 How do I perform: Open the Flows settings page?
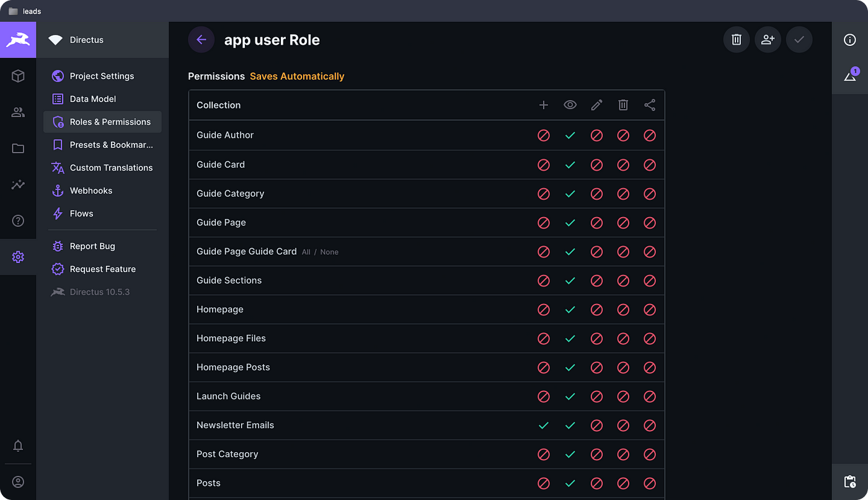pos(81,213)
